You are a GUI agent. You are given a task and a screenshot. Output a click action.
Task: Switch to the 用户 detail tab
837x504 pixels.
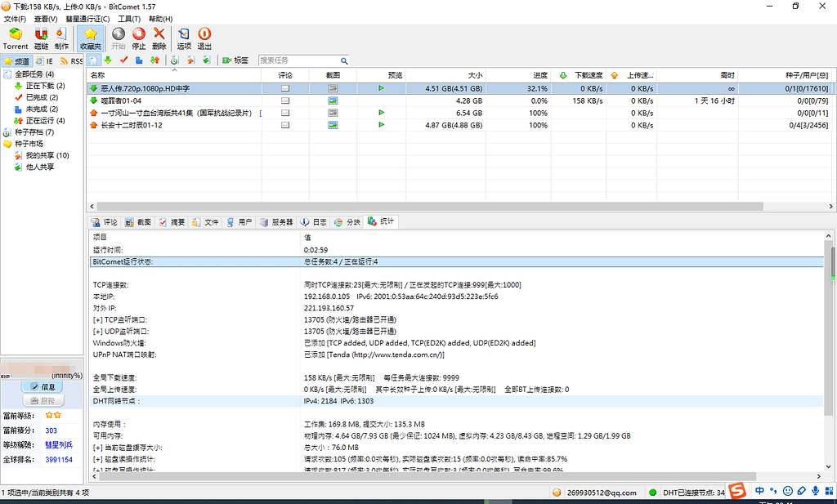(x=239, y=222)
